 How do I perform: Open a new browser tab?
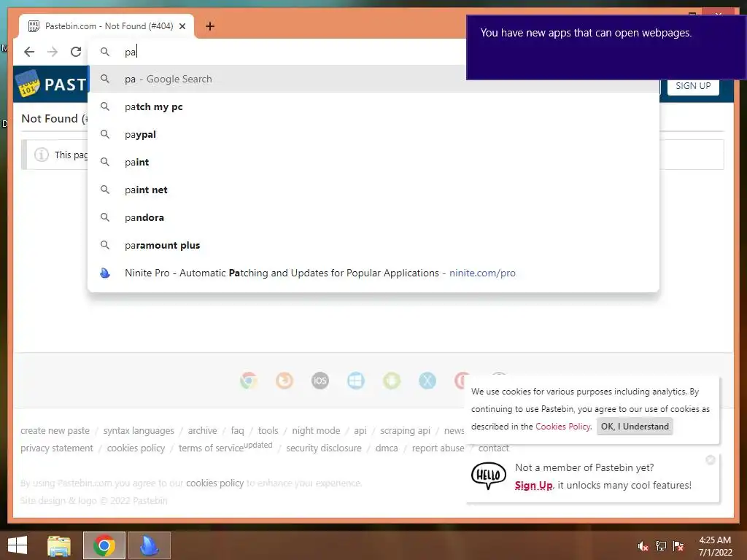209,26
